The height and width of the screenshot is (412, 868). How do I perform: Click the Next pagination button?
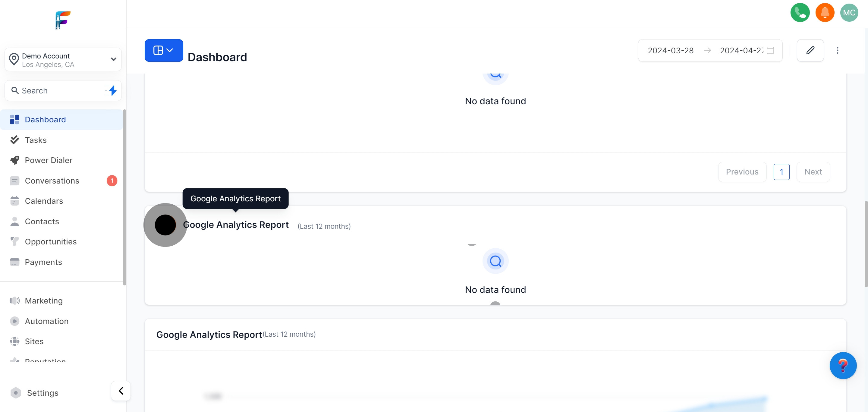tap(813, 172)
